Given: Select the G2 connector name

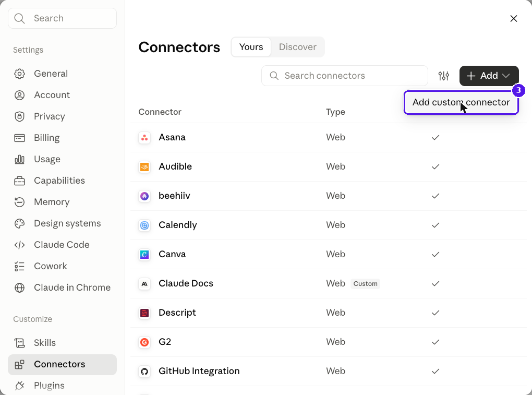Looking at the screenshot, I should coord(165,342).
